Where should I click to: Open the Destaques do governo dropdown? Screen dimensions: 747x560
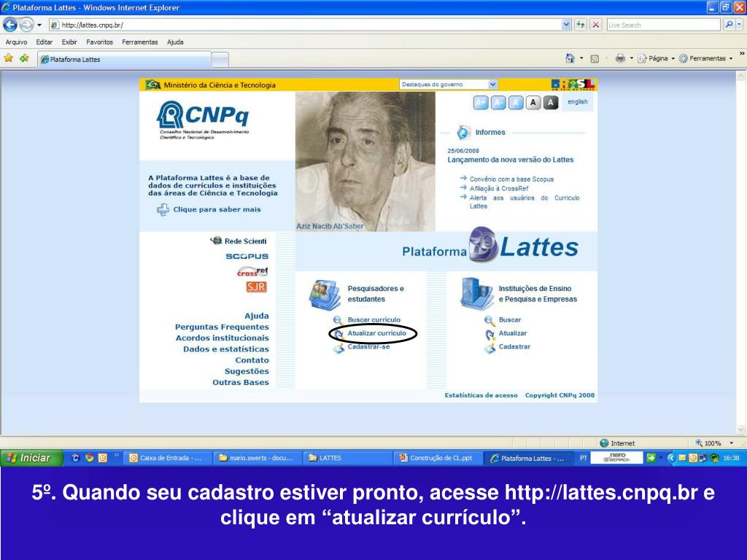[449, 85]
